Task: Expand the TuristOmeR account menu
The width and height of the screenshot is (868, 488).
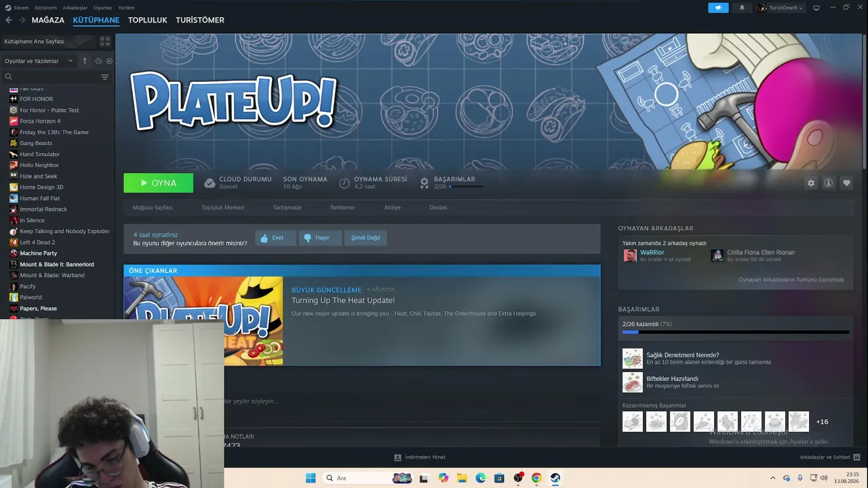Action: pos(780,8)
